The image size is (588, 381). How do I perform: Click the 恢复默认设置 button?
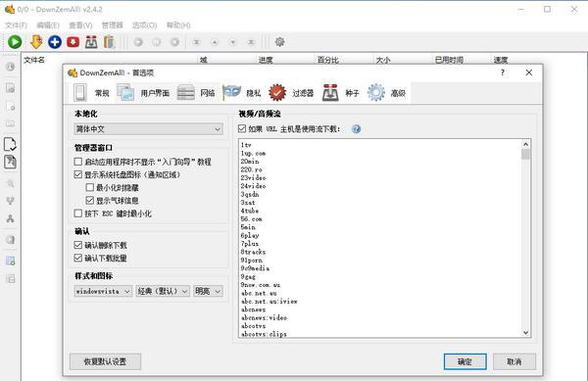pos(105,361)
